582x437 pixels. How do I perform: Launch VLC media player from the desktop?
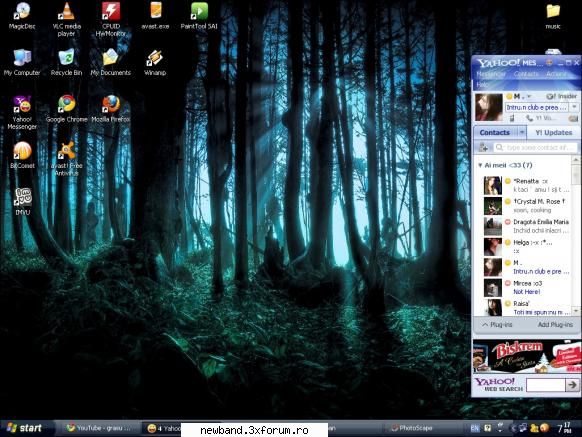(x=66, y=19)
